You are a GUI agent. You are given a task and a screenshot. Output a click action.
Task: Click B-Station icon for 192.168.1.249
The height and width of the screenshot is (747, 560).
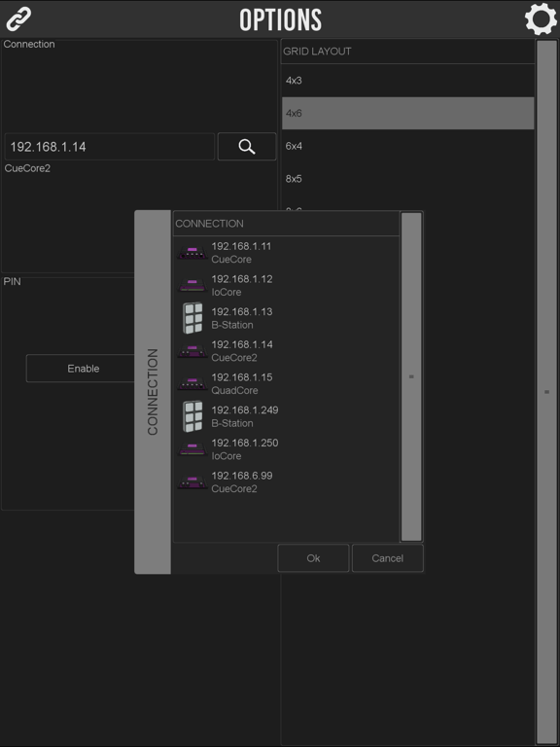[192, 416]
